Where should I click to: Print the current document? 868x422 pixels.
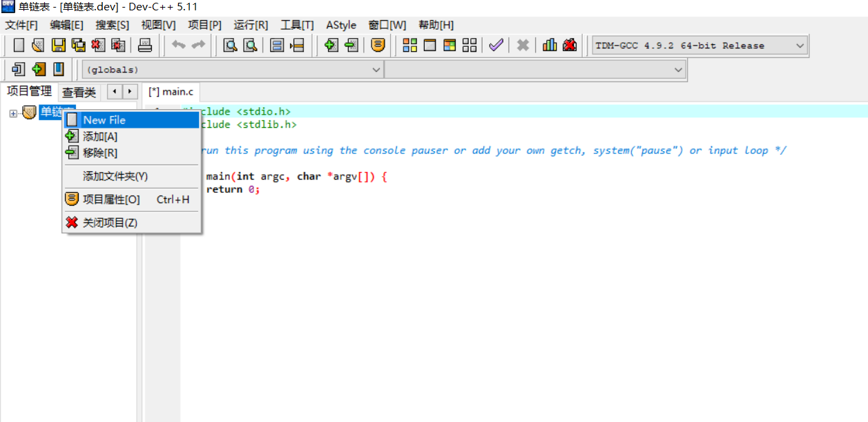pyautogui.click(x=144, y=44)
